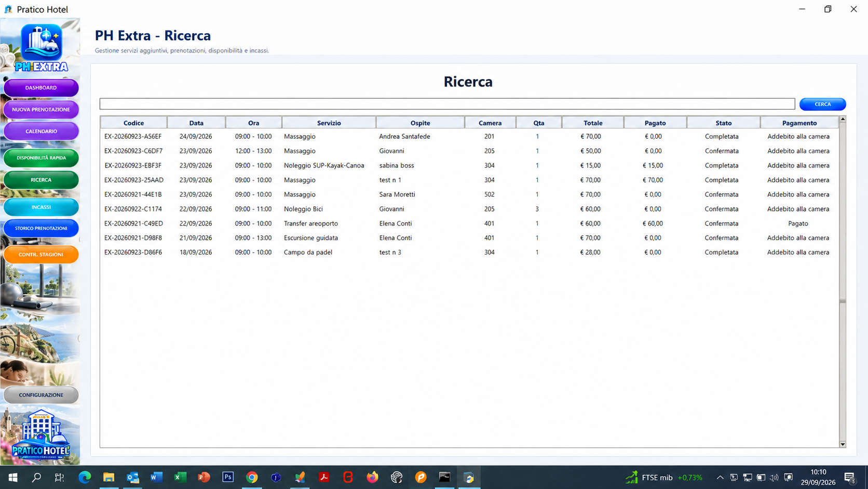
Task: Select Campo da padel booking
Action: 469,252
